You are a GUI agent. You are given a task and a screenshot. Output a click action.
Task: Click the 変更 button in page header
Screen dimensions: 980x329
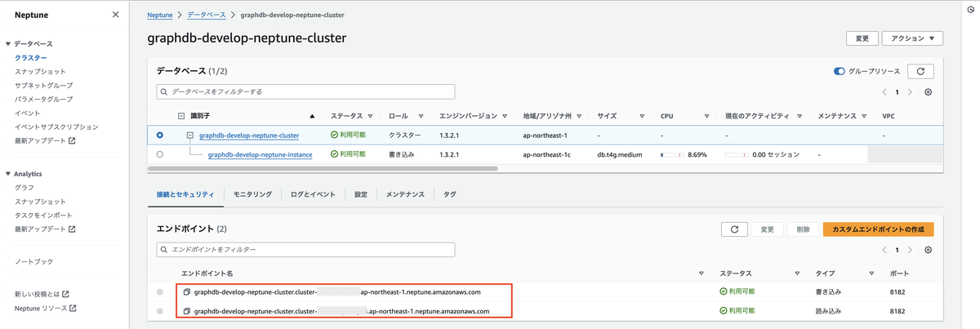tap(862, 38)
